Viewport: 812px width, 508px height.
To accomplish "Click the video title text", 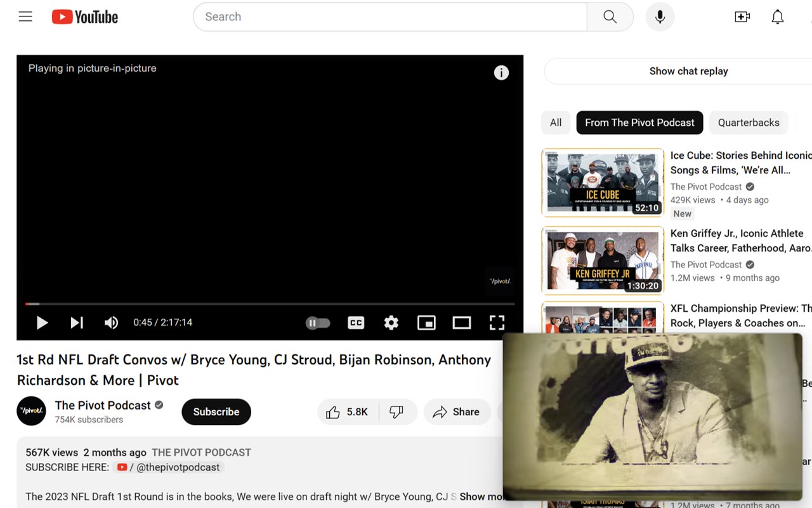I will (254, 370).
